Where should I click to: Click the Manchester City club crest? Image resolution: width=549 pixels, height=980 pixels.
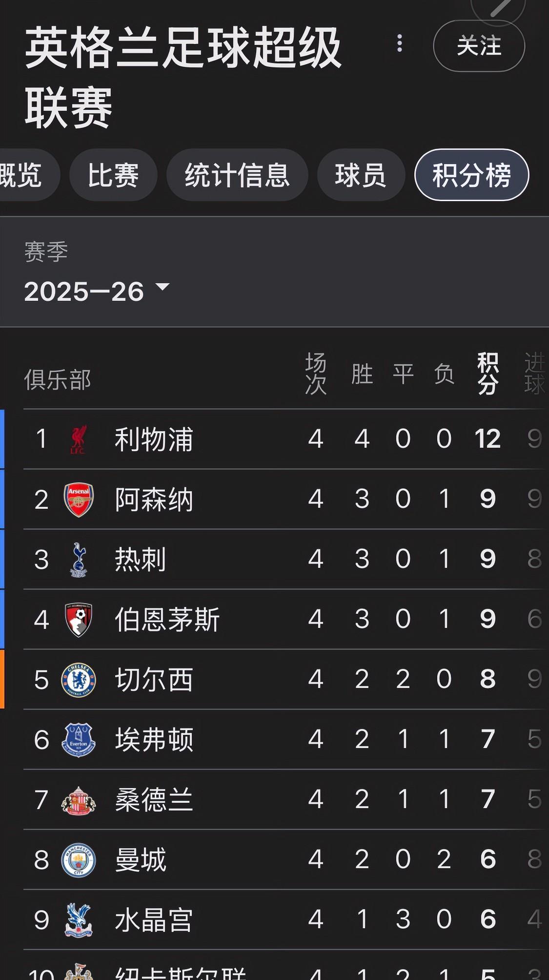point(79,860)
